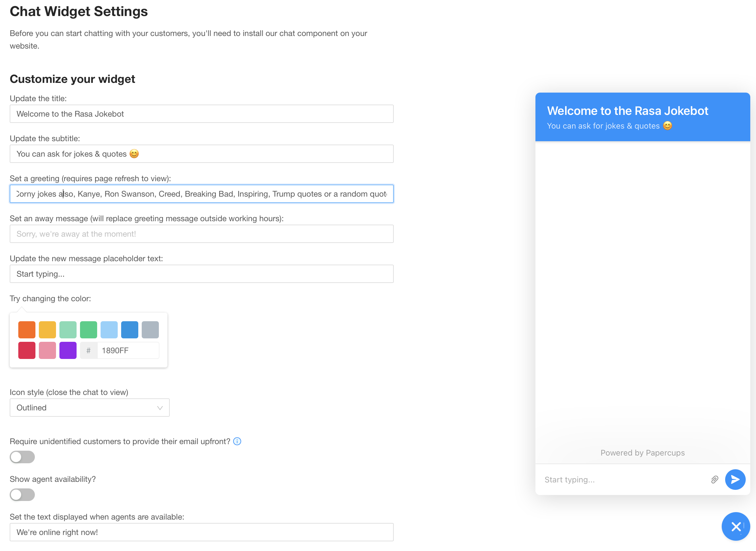Edit the hex color code field

128,350
